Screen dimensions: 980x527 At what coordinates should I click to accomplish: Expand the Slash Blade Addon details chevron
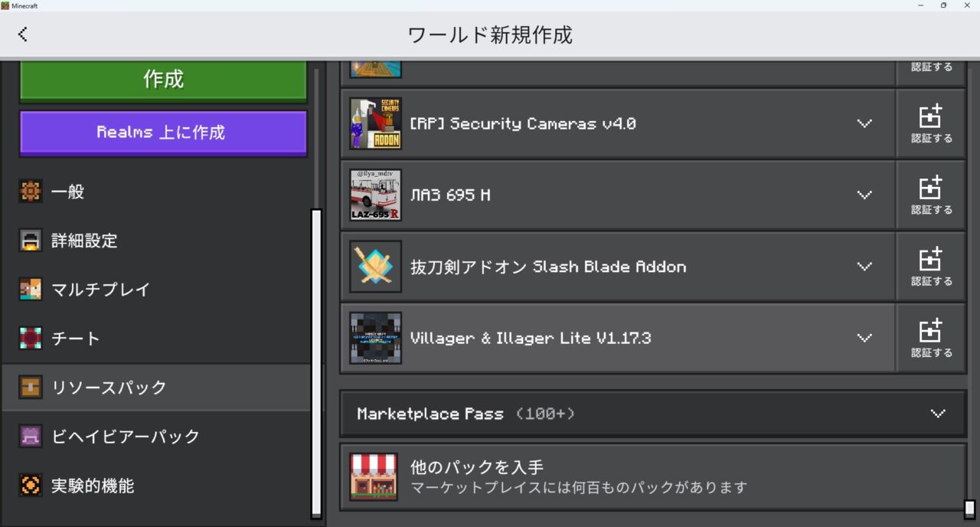click(864, 267)
